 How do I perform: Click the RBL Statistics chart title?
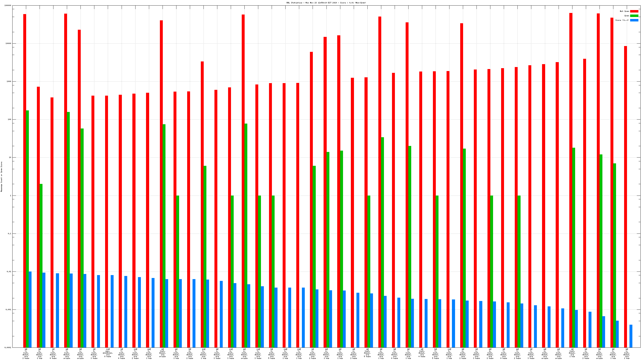pyautogui.click(x=326, y=3)
